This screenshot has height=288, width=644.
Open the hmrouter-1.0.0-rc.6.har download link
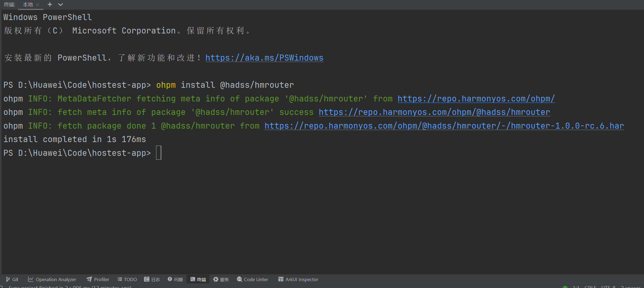(444, 126)
